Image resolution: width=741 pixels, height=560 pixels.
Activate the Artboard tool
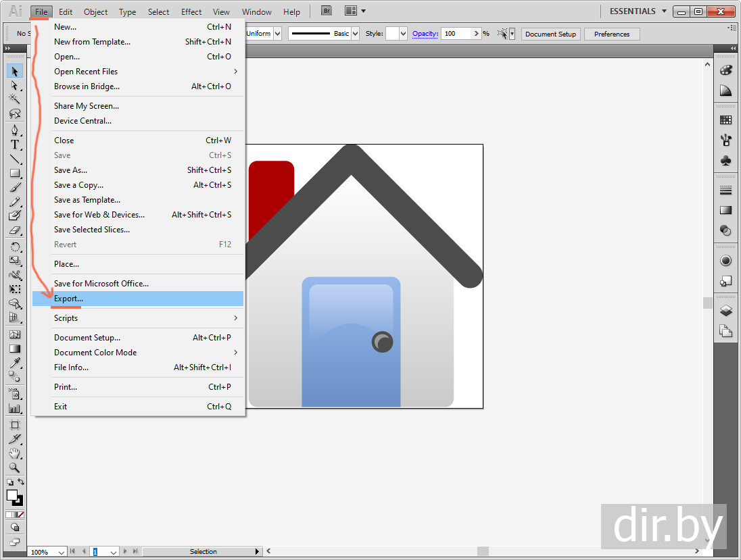pyautogui.click(x=15, y=424)
